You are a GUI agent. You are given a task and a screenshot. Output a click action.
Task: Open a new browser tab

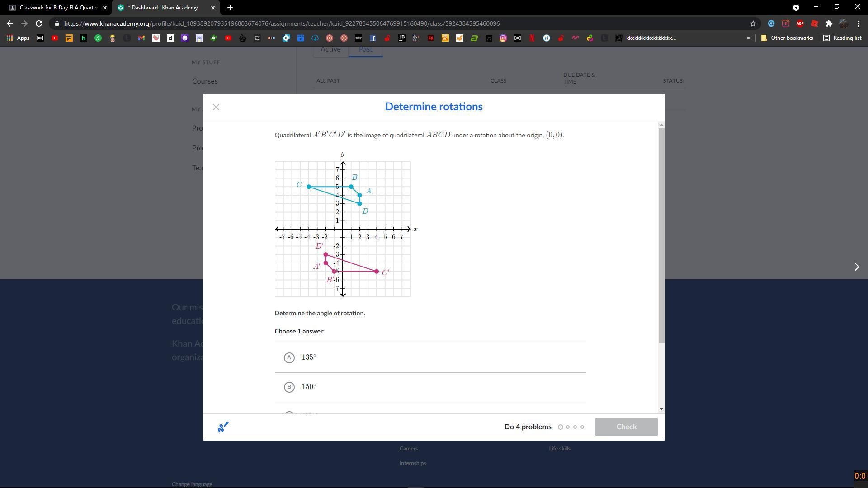click(230, 8)
